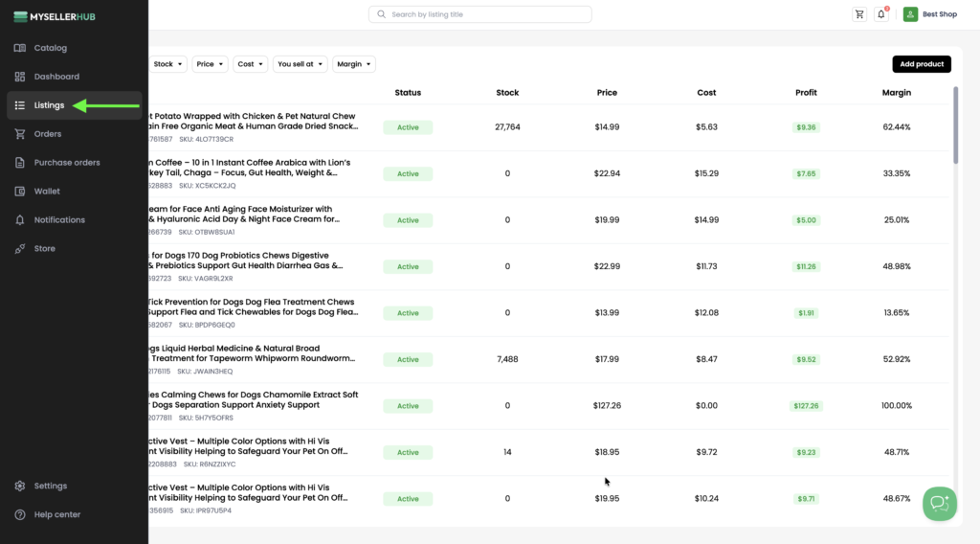Click margin 13.65%
The height and width of the screenshot is (544, 980).
[x=896, y=312]
